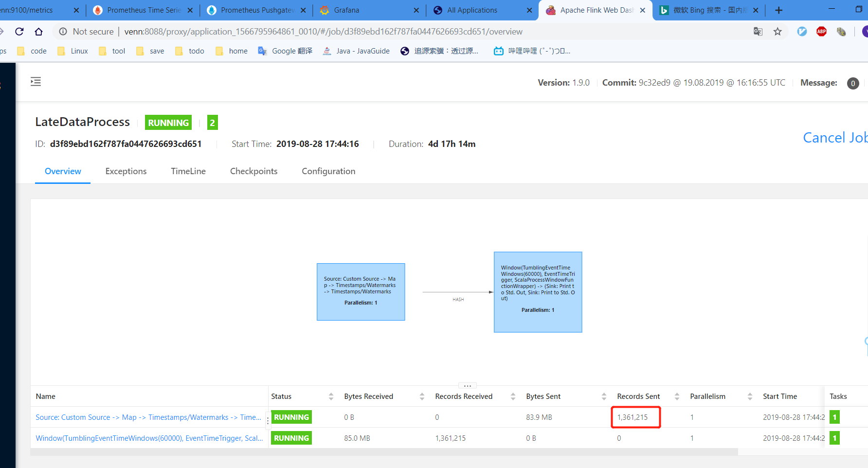
Task: Switch to the Checkpoints tab
Action: [253, 171]
